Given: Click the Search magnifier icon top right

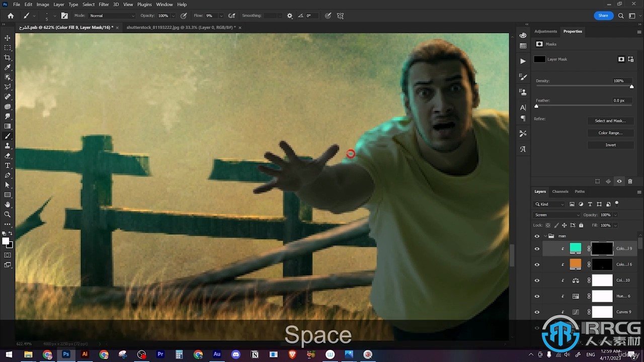Looking at the screenshot, I should tap(621, 16).
